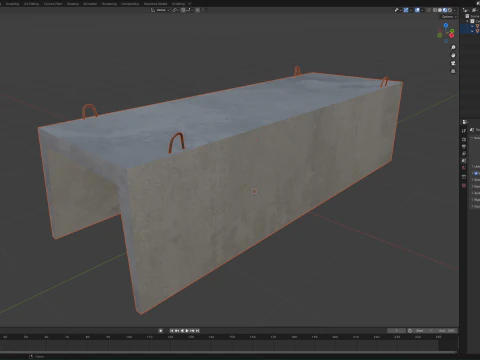
Task: Open the Compositing workspace tab
Action: [130, 4]
